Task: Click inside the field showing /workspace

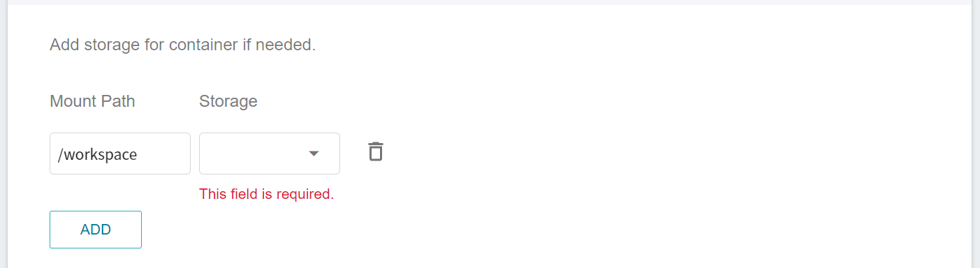Action: pos(120,154)
